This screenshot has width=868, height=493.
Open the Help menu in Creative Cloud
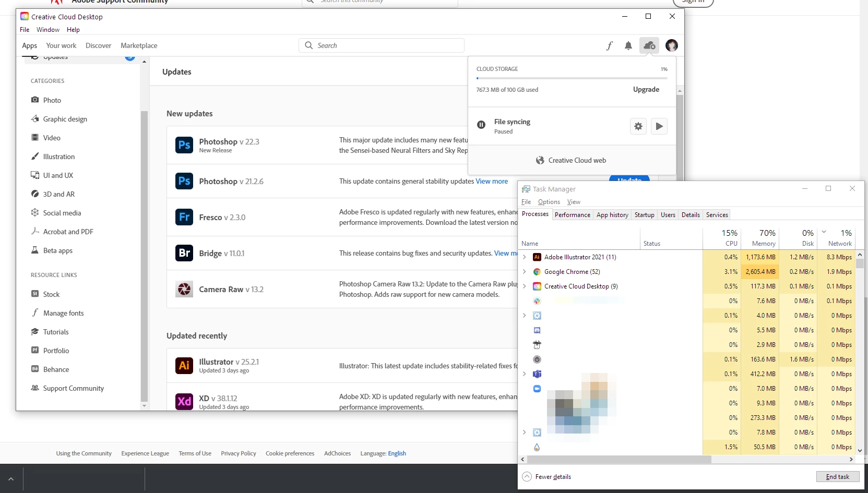(73, 30)
